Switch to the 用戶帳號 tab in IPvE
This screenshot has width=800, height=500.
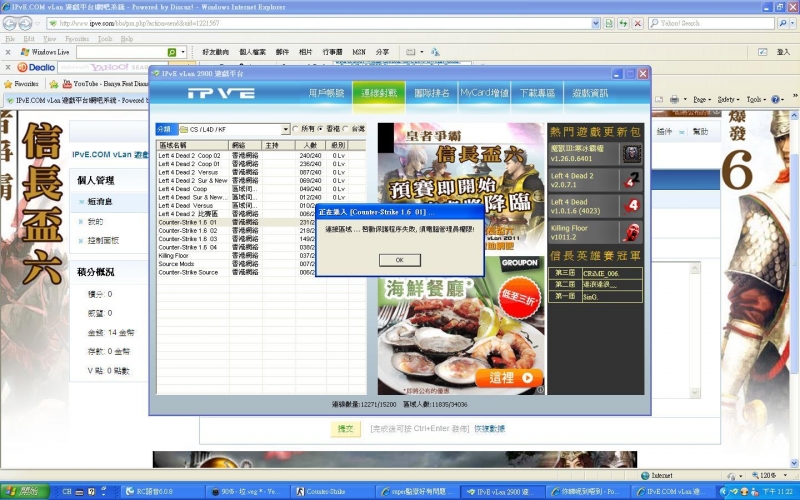[326, 93]
